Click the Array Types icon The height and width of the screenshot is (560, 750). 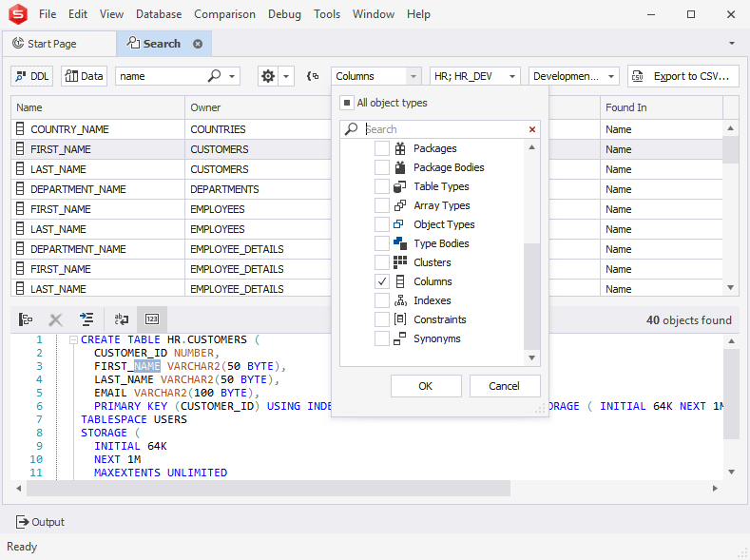pyautogui.click(x=400, y=205)
